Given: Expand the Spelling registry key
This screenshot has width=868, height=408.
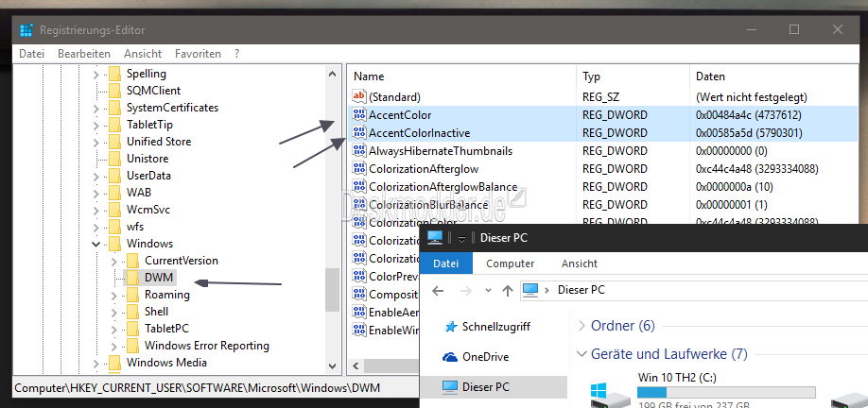Looking at the screenshot, I should tap(96, 74).
